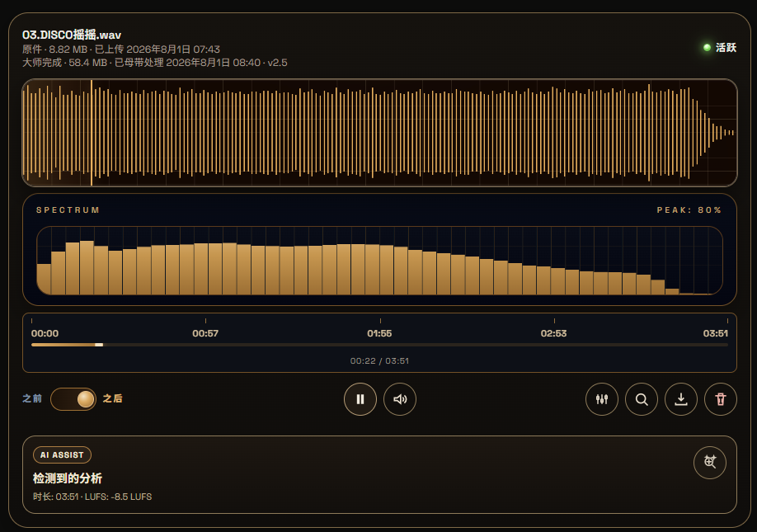Seek to 02:53 on the timeline
The image size is (757, 532).
click(554, 333)
